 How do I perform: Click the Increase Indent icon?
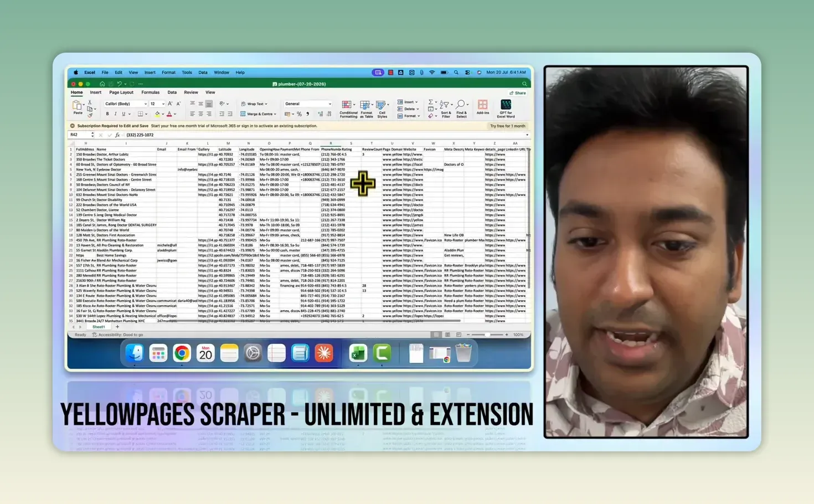[x=230, y=114]
